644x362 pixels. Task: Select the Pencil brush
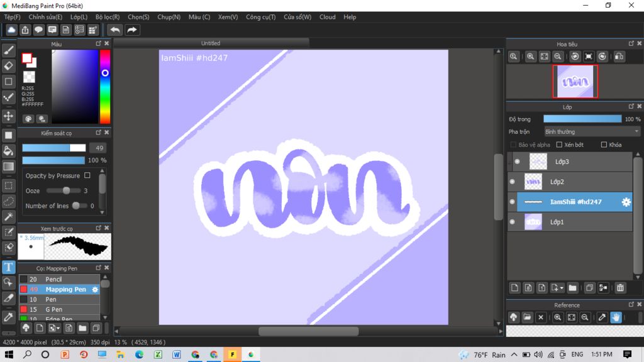point(59,279)
